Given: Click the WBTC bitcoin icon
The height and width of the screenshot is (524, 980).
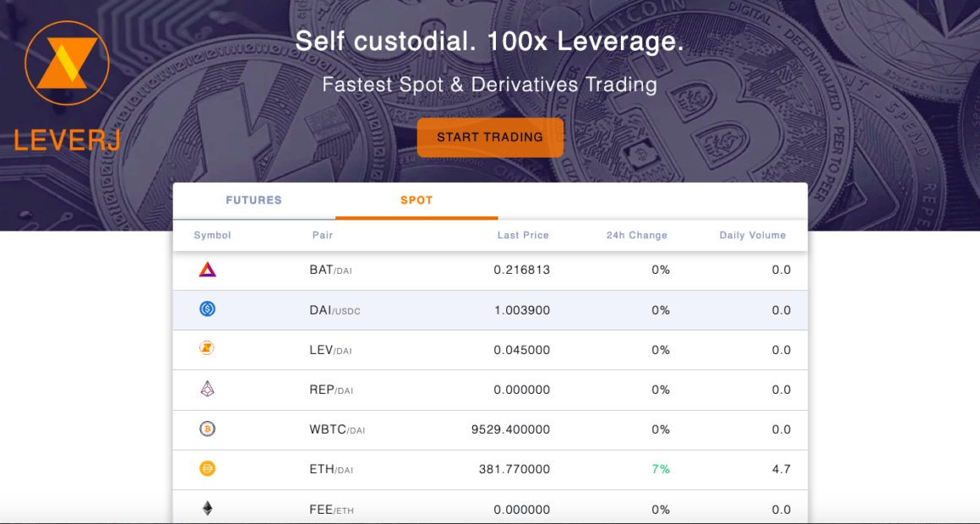Looking at the screenshot, I should click(207, 428).
